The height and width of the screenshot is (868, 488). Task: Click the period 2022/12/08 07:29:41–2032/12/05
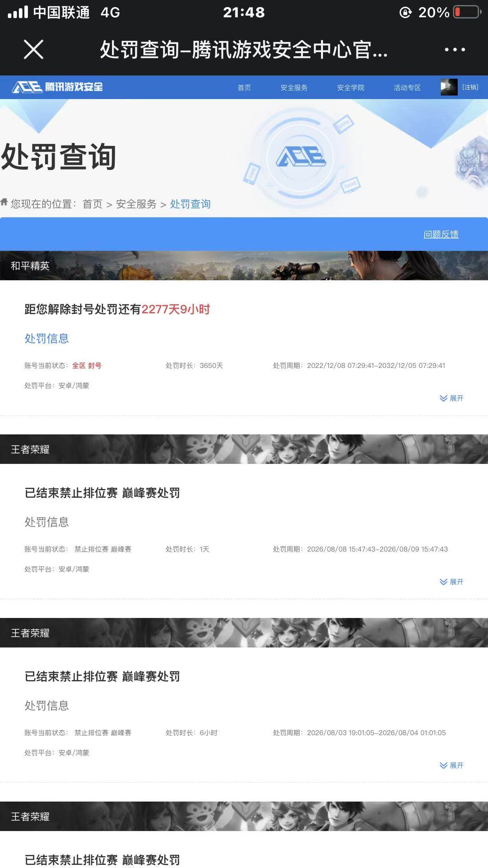[359, 366]
